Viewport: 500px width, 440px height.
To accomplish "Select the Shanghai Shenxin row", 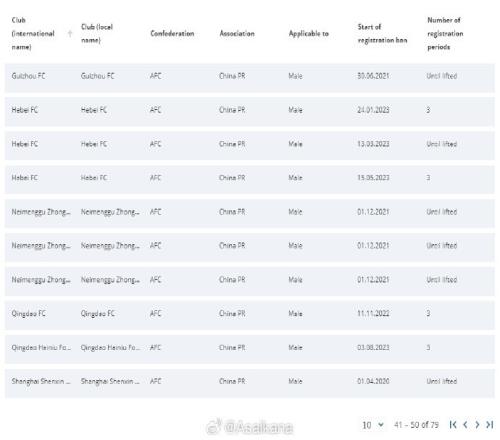I will (250, 381).
